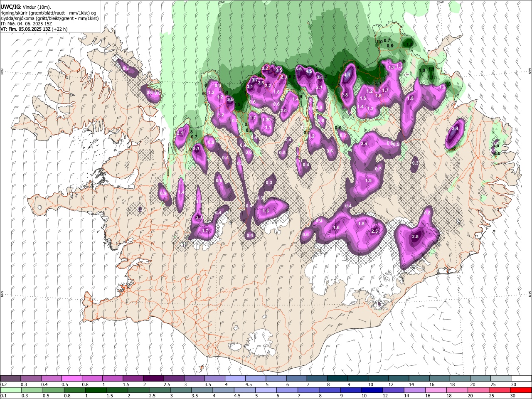532x399 pixels.
Task: Click the bottom-row legend swatch labeled 3.5
Action: (203, 390)
